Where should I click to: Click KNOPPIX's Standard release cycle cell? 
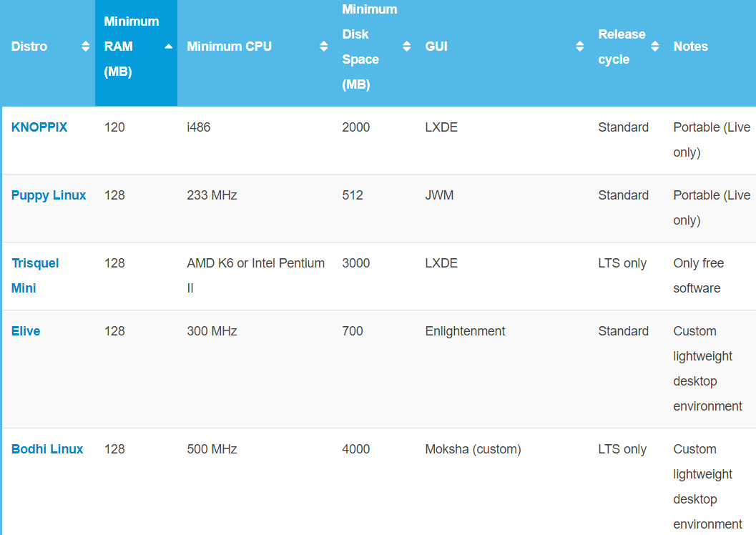(624, 127)
